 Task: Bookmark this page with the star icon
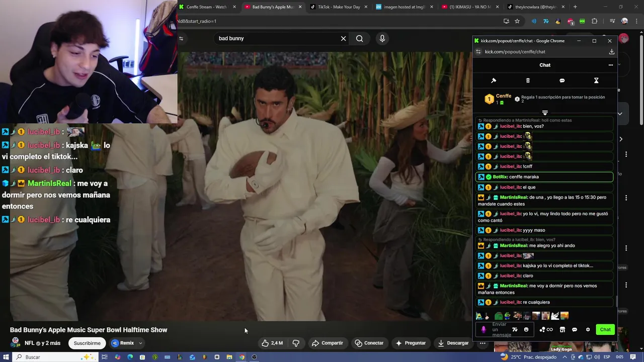point(517,21)
